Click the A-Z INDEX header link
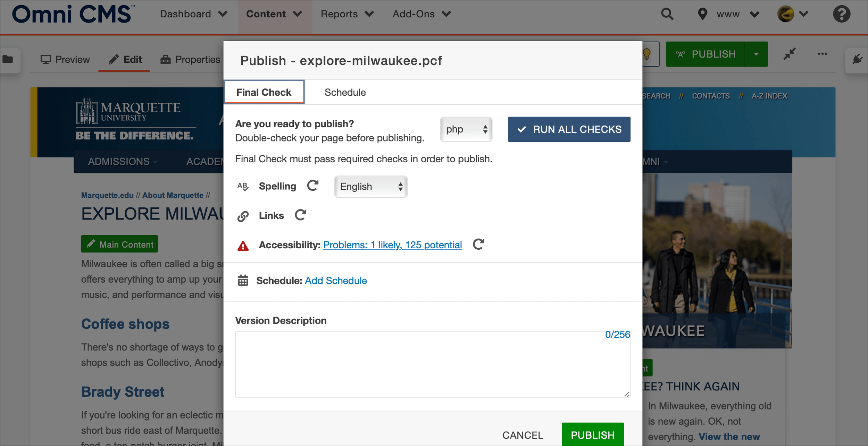868x446 pixels. click(x=769, y=96)
